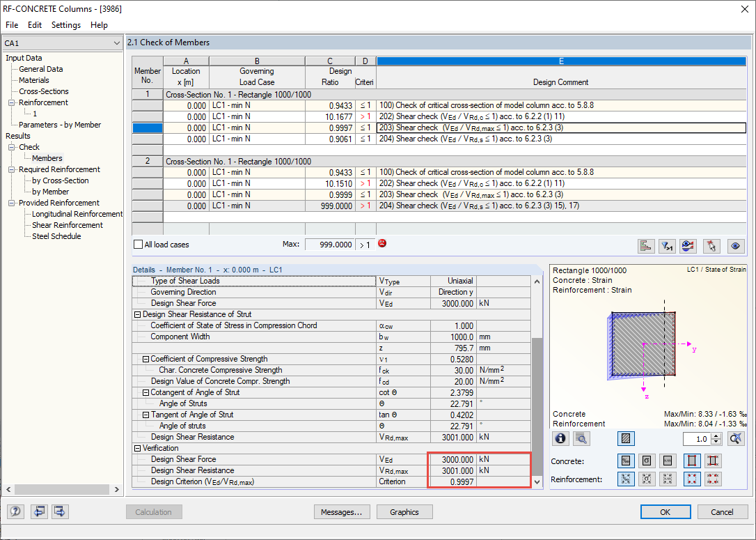Toggle the colored ratio bars icon
The width and height of the screenshot is (756, 540).
tap(645, 246)
